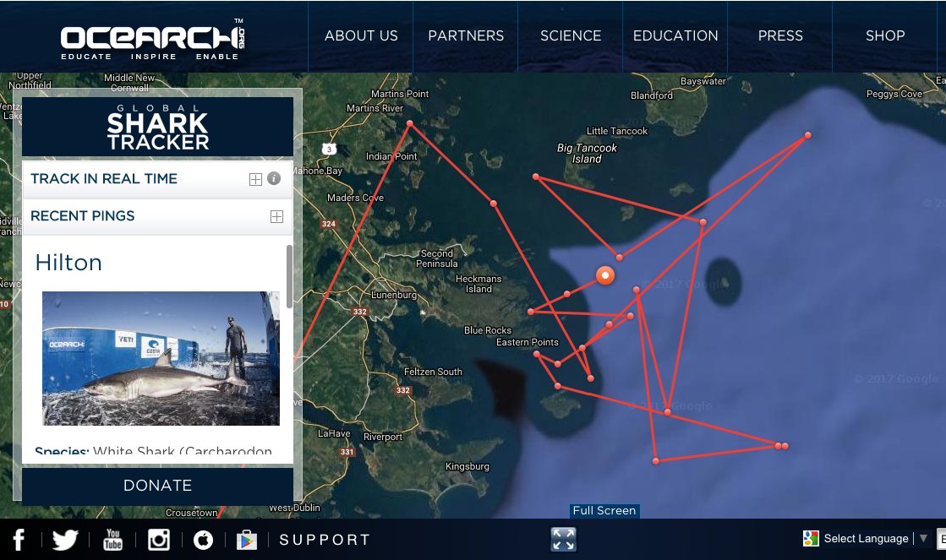This screenshot has width=946, height=560.
Task: Expand the Recent Pings section
Action: point(276,216)
